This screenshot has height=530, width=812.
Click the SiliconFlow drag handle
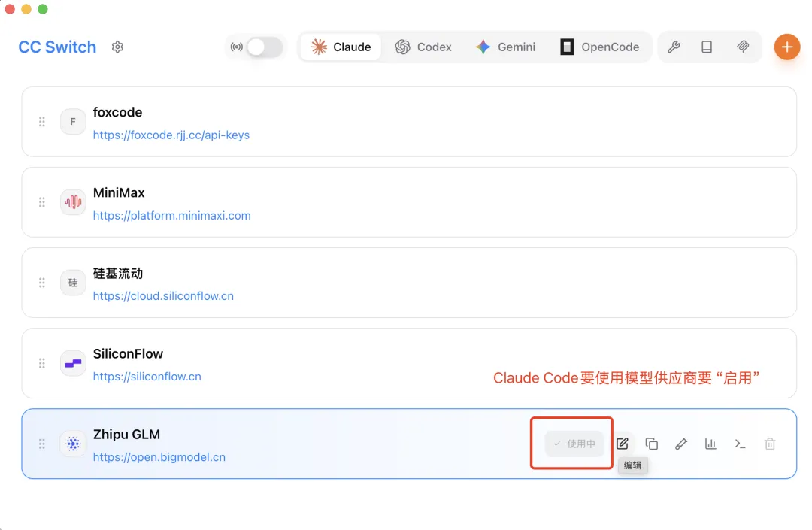[42, 363]
